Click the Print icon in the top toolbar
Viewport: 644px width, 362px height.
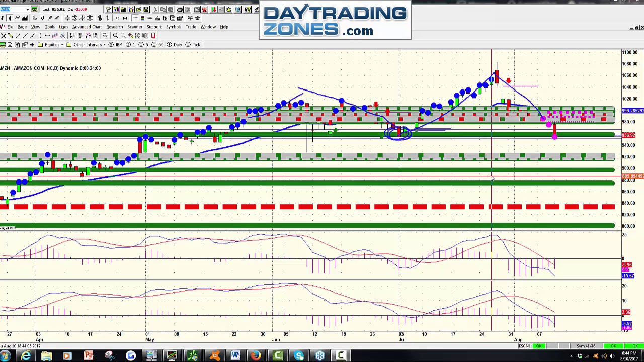coord(180,9)
